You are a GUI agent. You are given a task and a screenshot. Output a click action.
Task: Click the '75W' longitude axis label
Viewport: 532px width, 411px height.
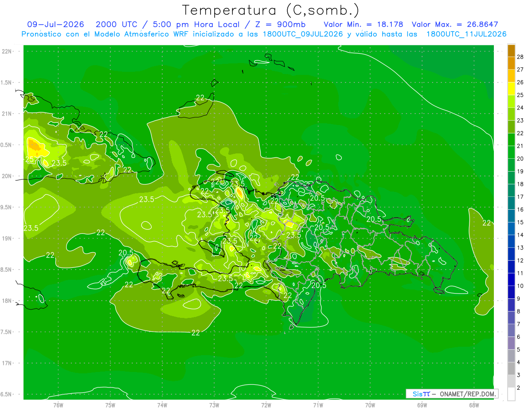pyautogui.click(x=110, y=405)
